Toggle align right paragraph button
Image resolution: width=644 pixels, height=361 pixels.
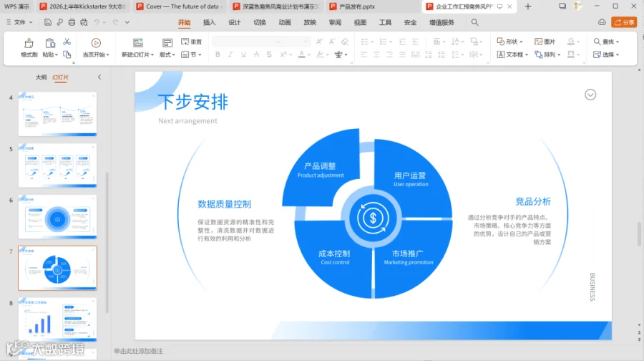click(x=389, y=54)
